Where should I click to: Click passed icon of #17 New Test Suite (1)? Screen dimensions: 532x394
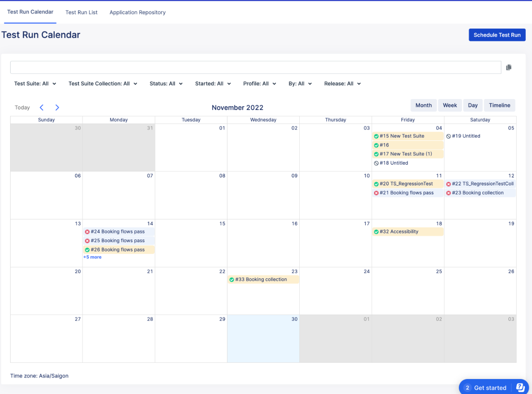pos(376,154)
